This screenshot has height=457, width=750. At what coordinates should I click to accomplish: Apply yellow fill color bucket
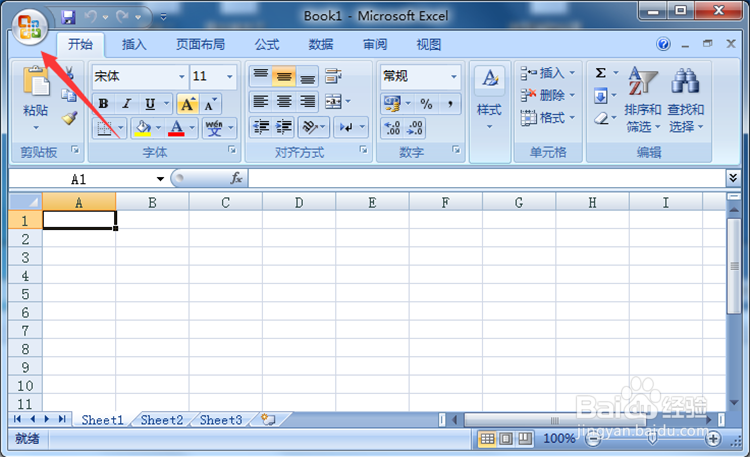[x=143, y=128]
